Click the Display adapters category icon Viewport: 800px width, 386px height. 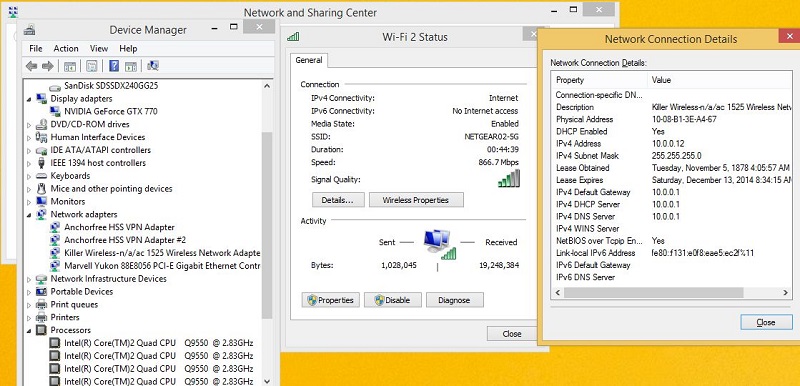42,98
